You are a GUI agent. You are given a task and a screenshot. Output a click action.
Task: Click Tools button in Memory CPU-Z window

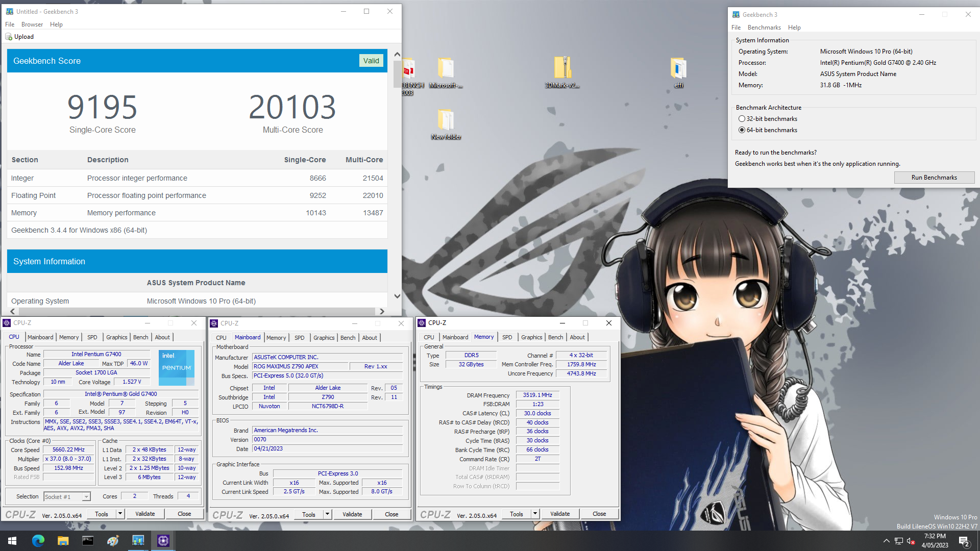tap(517, 514)
